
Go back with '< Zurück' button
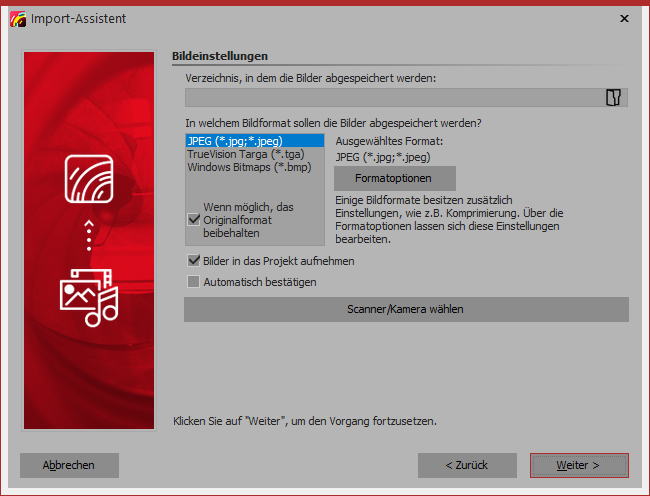tap(467, 465)
